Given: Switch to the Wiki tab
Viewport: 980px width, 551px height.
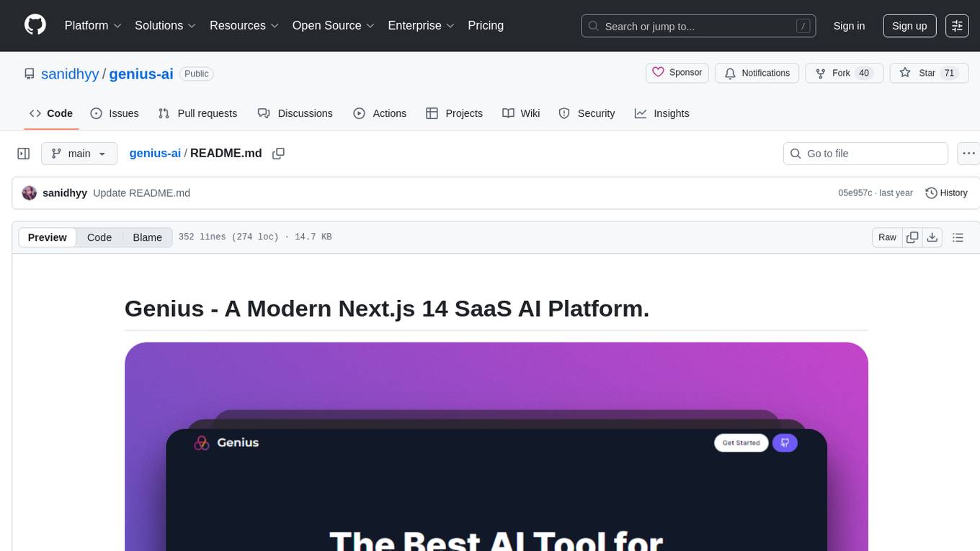Looking at the screenshot, I should tap(521, 113).
